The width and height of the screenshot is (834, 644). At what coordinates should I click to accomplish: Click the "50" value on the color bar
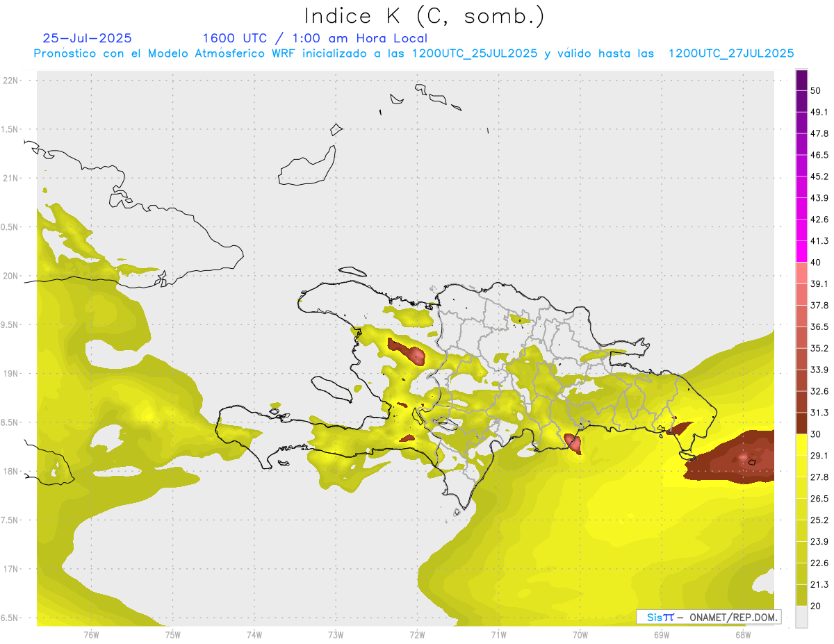(x=816, y=90)
